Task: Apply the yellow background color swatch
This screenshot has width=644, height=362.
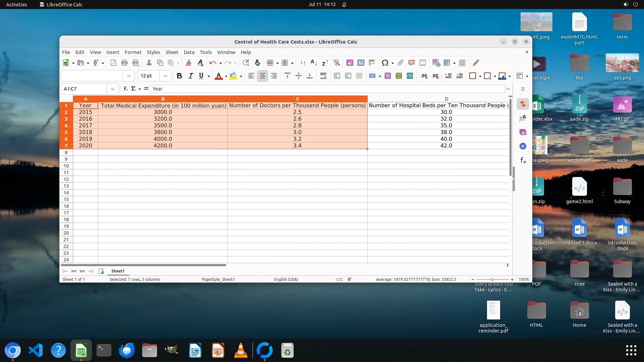Action: click(x=233, y=76)
